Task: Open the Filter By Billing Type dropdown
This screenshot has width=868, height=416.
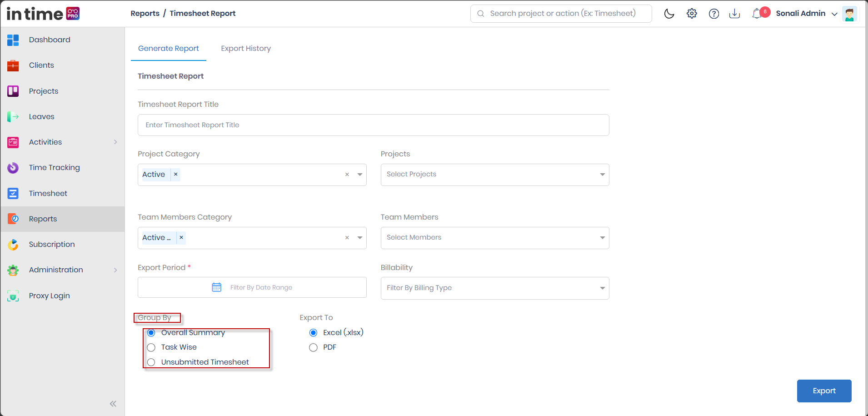Action: point(495,288)
